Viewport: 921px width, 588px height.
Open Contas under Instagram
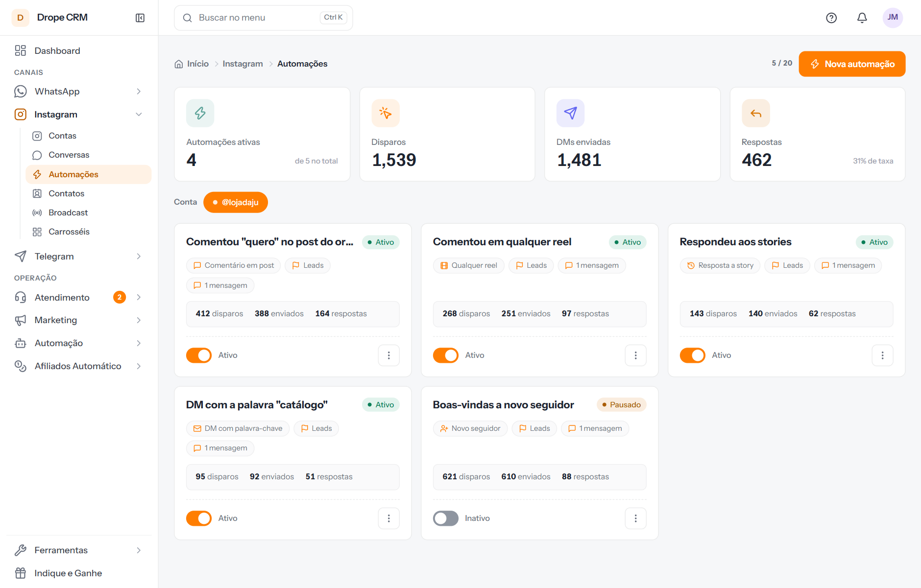[88, 136]
